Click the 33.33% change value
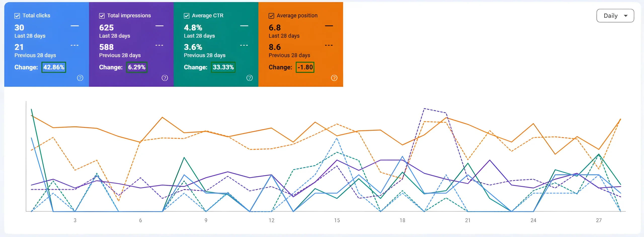This screenshot has height=237, width=644. pyautogui.click(x=223, y=67)
